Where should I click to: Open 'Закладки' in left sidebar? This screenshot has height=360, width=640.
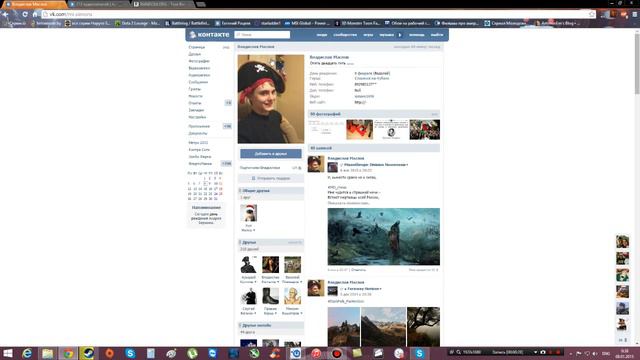tap(196, 110)
